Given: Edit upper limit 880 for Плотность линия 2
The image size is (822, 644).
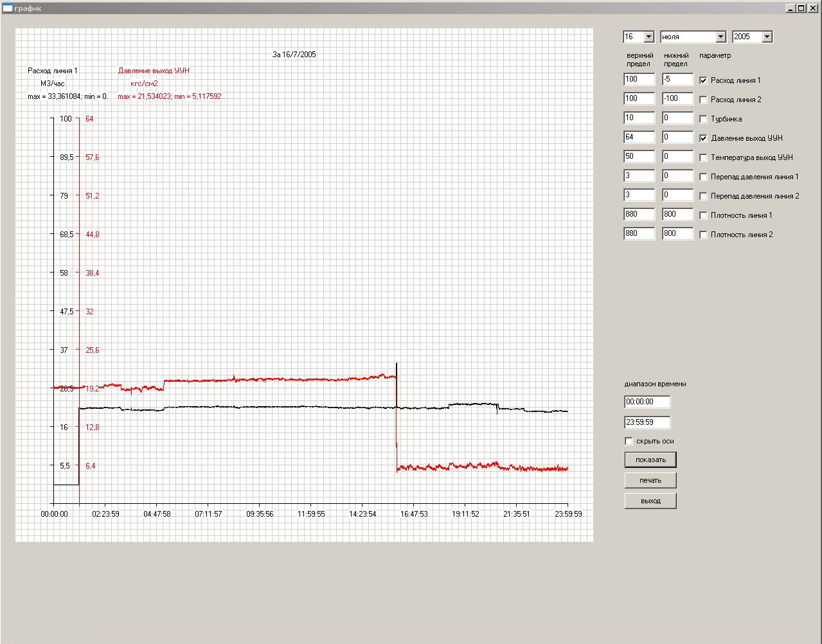Looking at the screenshot, I should [x=639, y=233].
